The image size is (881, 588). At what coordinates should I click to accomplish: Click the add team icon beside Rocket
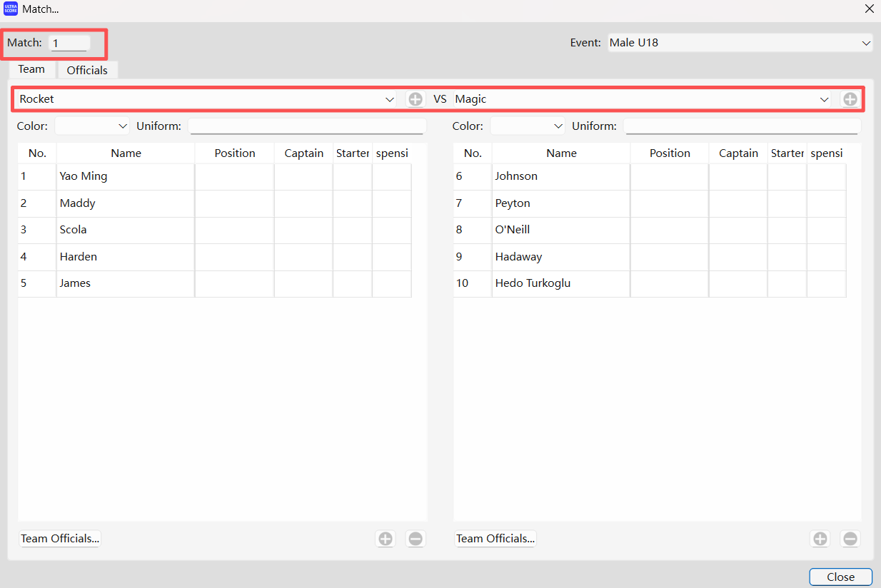click(416, 99)
